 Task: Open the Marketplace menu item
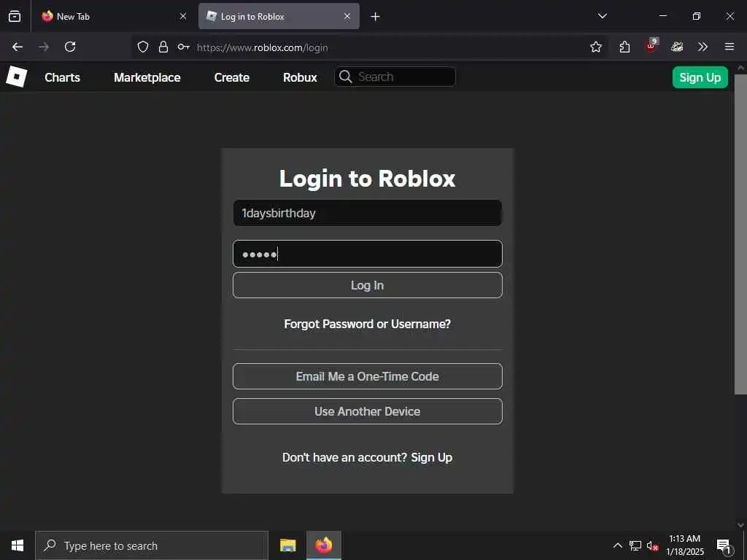coord(147,77)
